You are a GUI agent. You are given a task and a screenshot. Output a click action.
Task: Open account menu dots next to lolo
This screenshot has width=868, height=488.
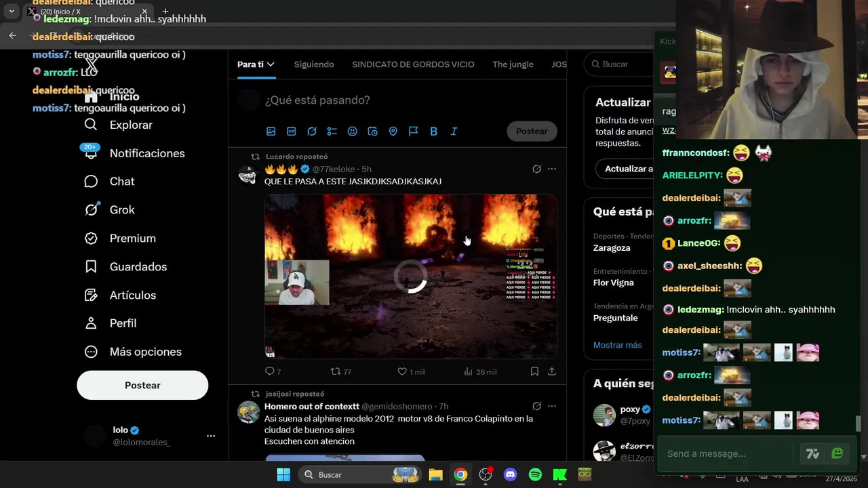211,436
